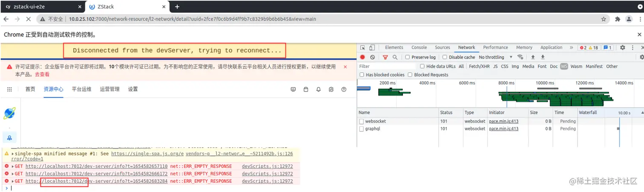Check Has blocked cookies

click(362, 75)
